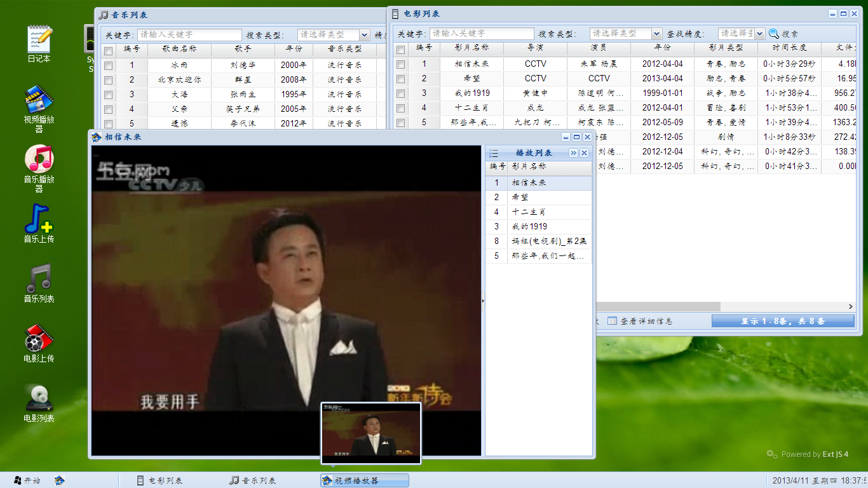
Task: Sort 电影列表 by 导演 column header
Action: coord(535,48)
